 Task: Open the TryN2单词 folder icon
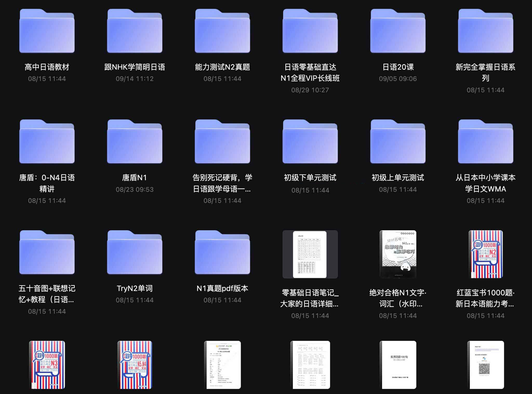pyautogui.click(x=135, y=252)
